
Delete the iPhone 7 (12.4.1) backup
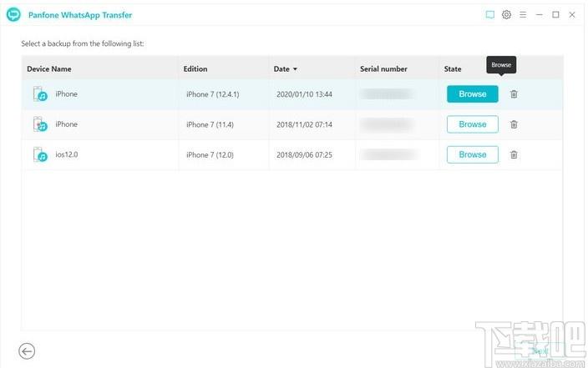514,94
